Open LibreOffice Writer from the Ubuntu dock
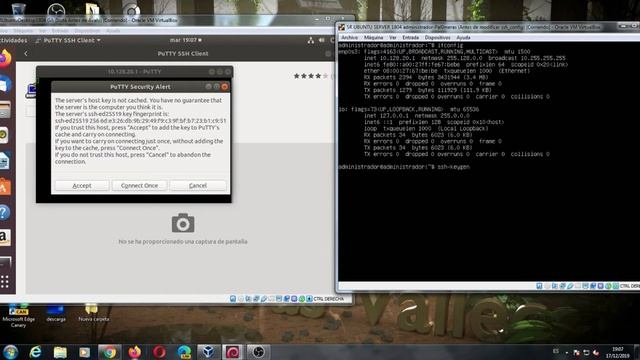This screenshot has width=640, height=360. pos(4,161)
